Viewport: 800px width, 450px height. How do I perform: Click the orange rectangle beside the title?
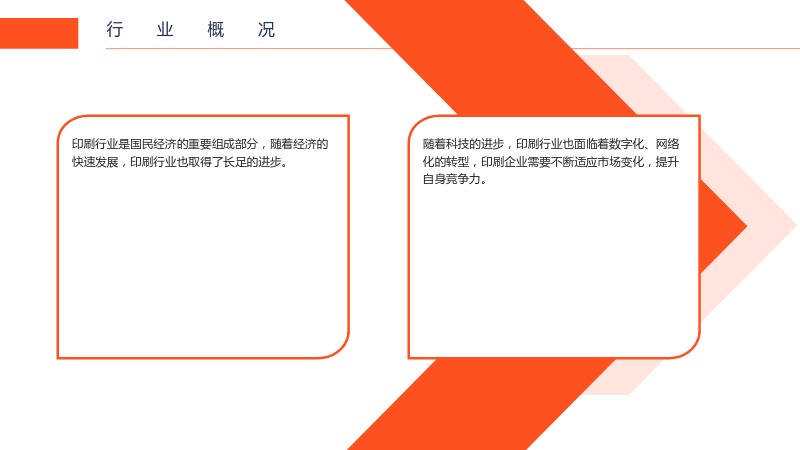[x=39, y=33]
